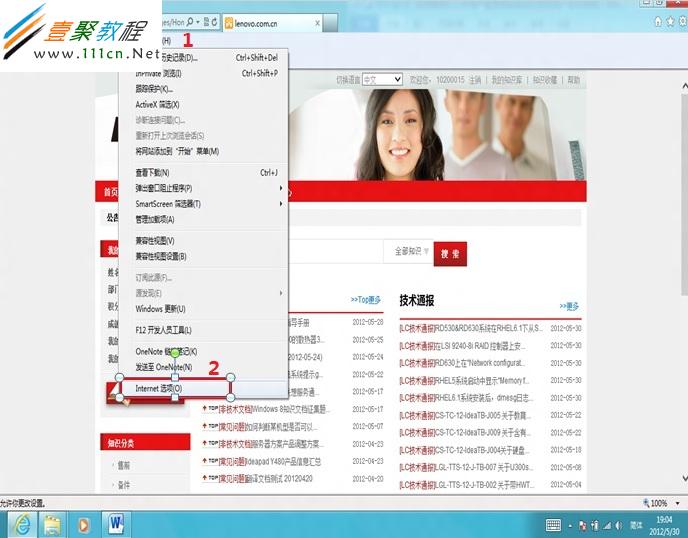Select Internet 选项(O) from the menu

point(160,387)
